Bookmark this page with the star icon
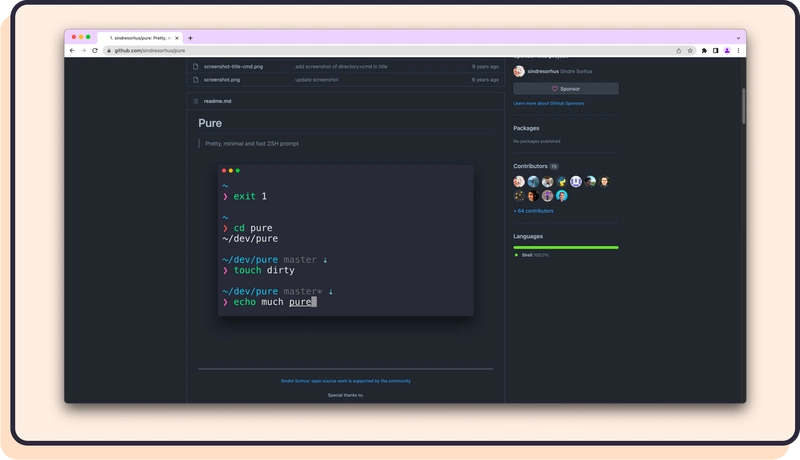 tap(690, 50)
